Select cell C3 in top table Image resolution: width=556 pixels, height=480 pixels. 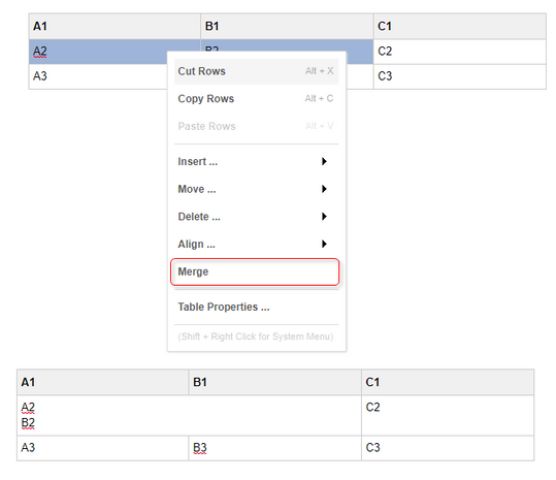pyautogui.click(x=460, y=77)
